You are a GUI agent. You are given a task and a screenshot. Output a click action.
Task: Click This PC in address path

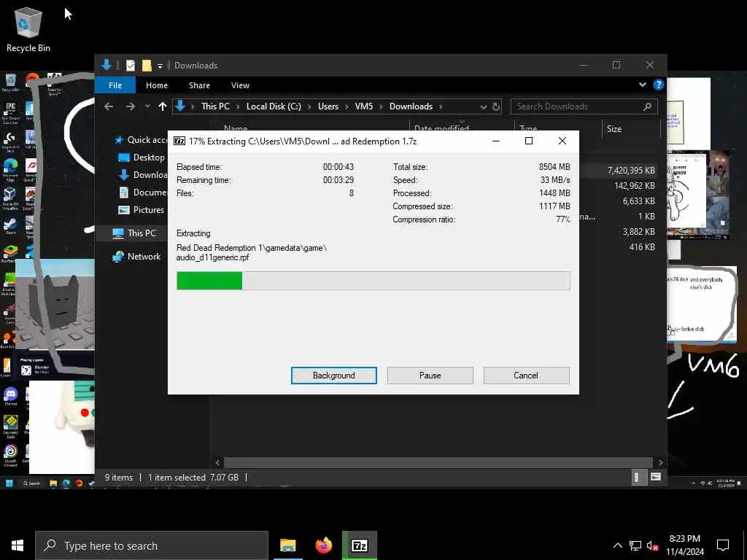coord(215,106)
